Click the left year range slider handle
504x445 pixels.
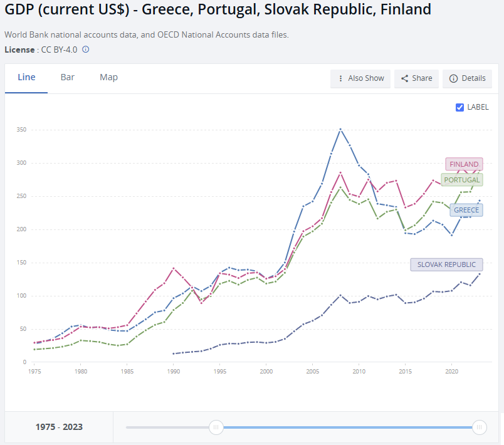coord(216,427)
